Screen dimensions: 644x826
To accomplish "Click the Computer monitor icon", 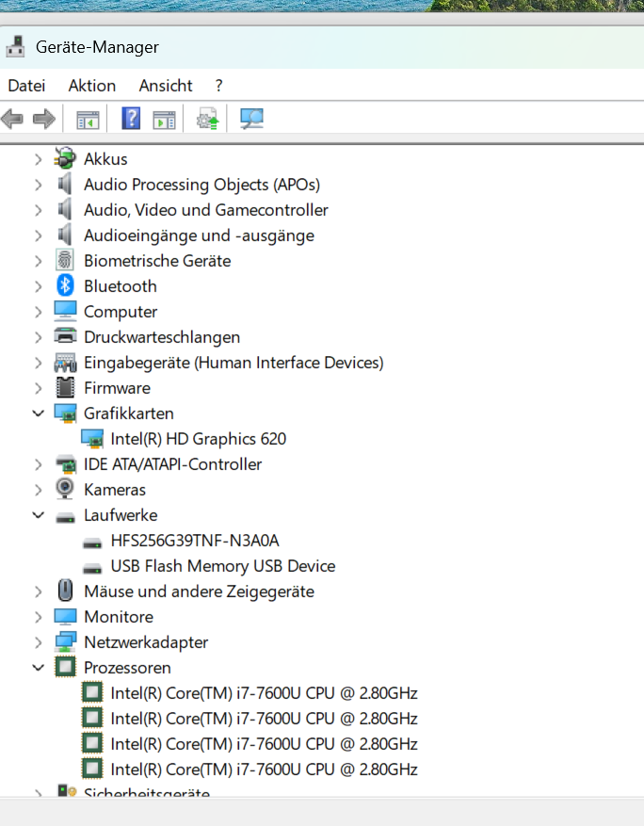I will (65, 311).
